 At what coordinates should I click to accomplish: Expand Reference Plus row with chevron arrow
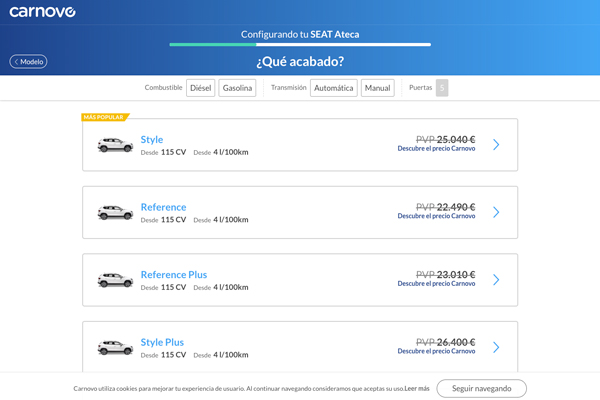(496, 280)
